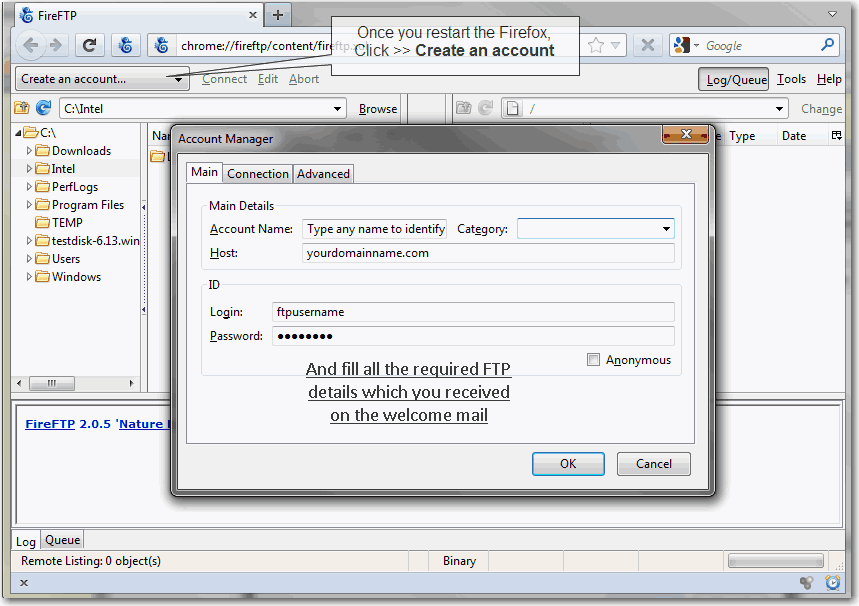Click OK in Account Manager
This screenshot has height=606, width=859.
coord(568,464)
